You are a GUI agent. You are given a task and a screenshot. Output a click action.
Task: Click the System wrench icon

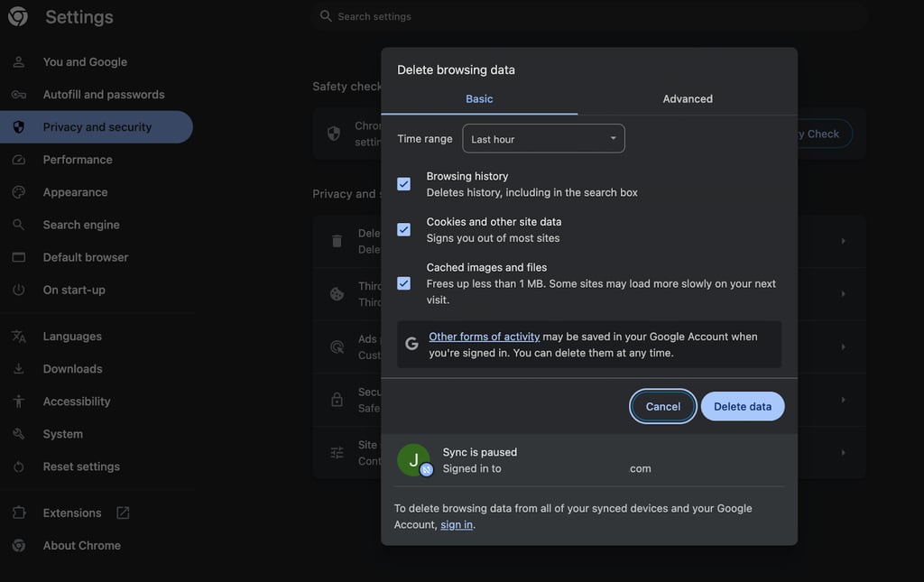point(19,434)
